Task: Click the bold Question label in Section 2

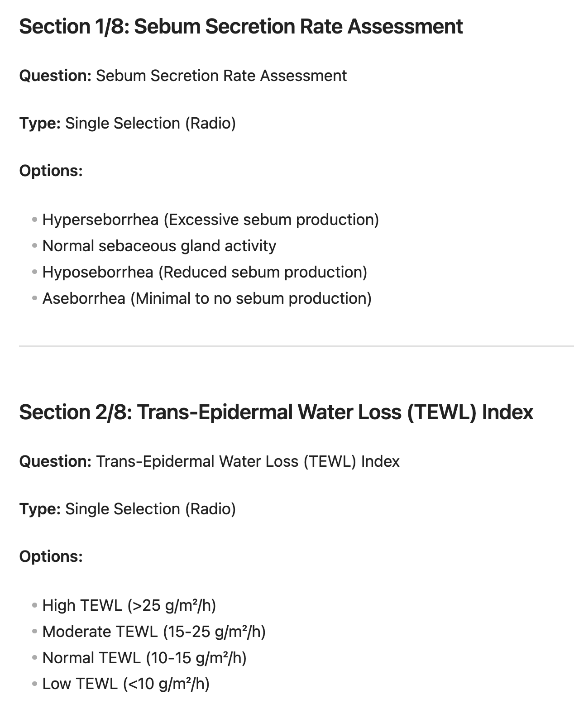Action: click(55, 461)
